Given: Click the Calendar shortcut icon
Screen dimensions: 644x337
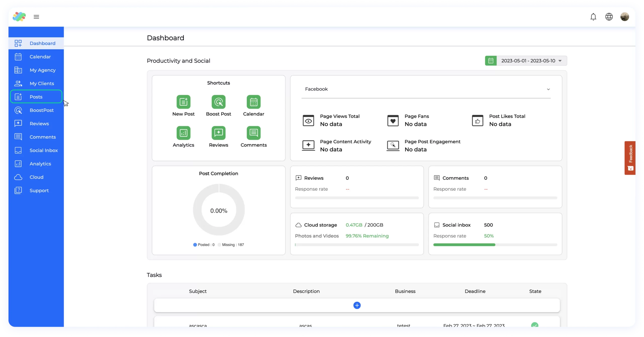Looking at the screenshot, I should [x=254, y=102].
